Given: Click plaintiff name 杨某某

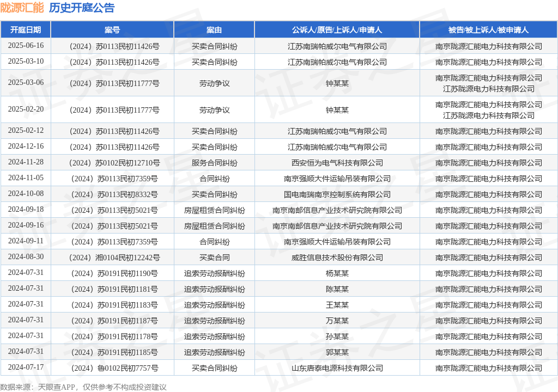Looking at the screenshot, I should [337, 273].
